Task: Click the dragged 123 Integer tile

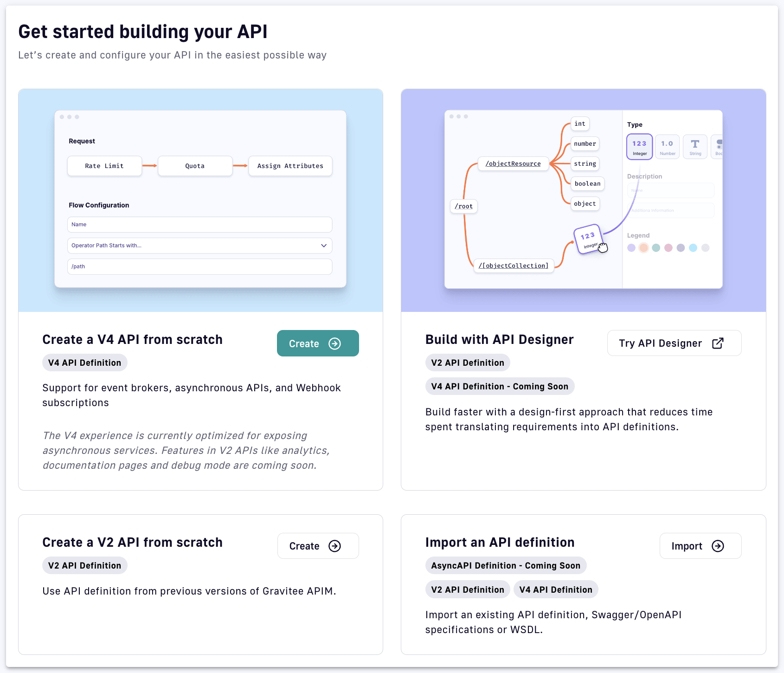Action: click(588, 239)
